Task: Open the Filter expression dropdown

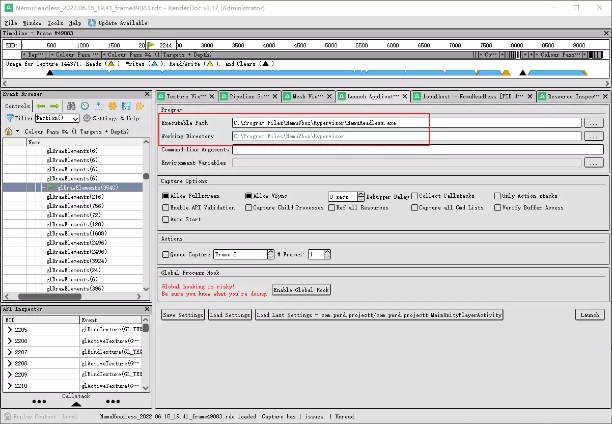Action: [x=75, y=118]
